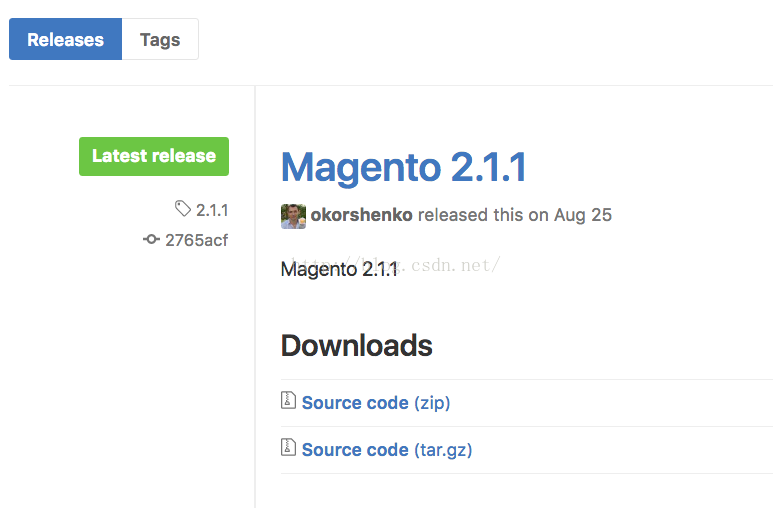The height and width of the screenshot is (508, 773).
Task: Click the green Latest release badge
Action: [x=154, y=156]
